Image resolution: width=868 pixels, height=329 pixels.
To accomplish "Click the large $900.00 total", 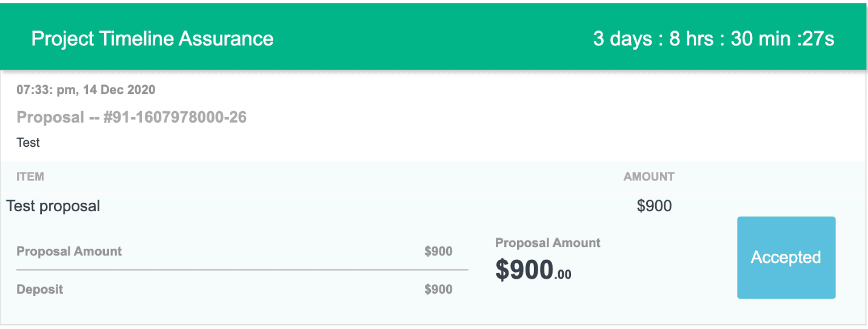I will click(x=533, y=271).
